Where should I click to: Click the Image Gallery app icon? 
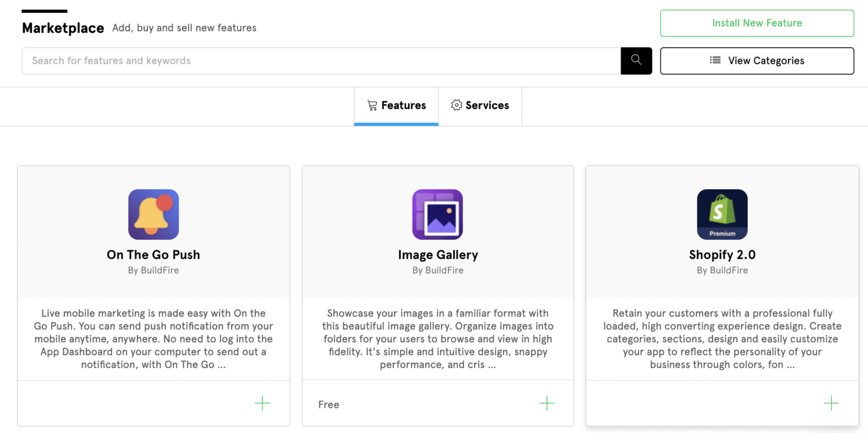pos(438,214)
